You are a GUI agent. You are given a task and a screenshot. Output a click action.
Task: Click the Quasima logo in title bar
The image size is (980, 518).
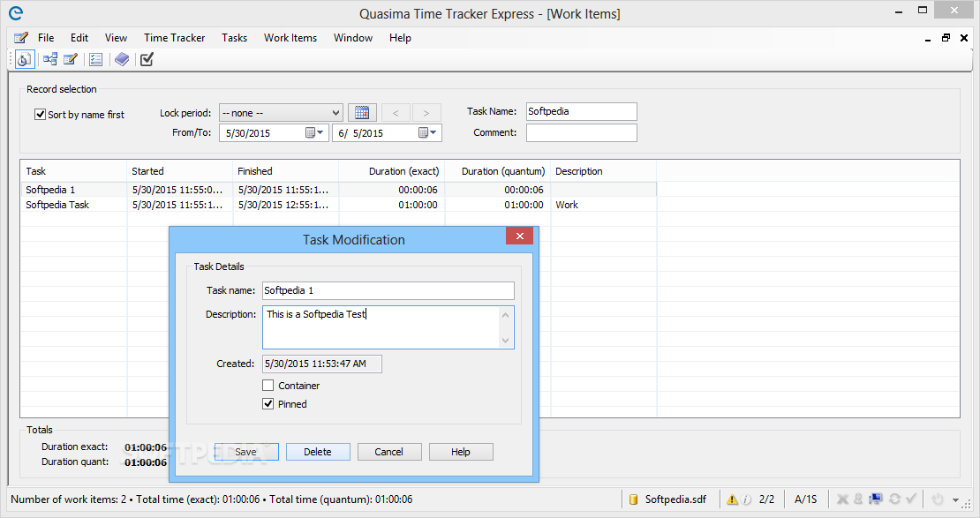coord(16,12)
